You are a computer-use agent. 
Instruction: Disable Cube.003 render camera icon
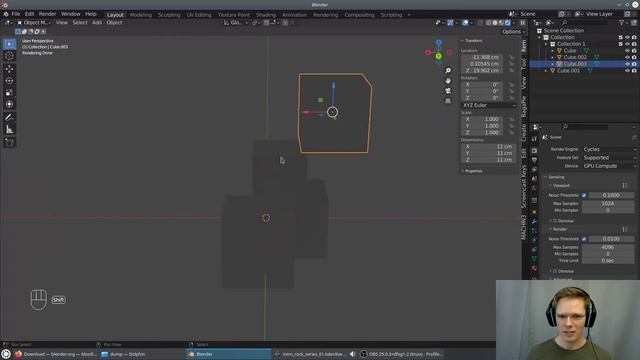(634, 64)
